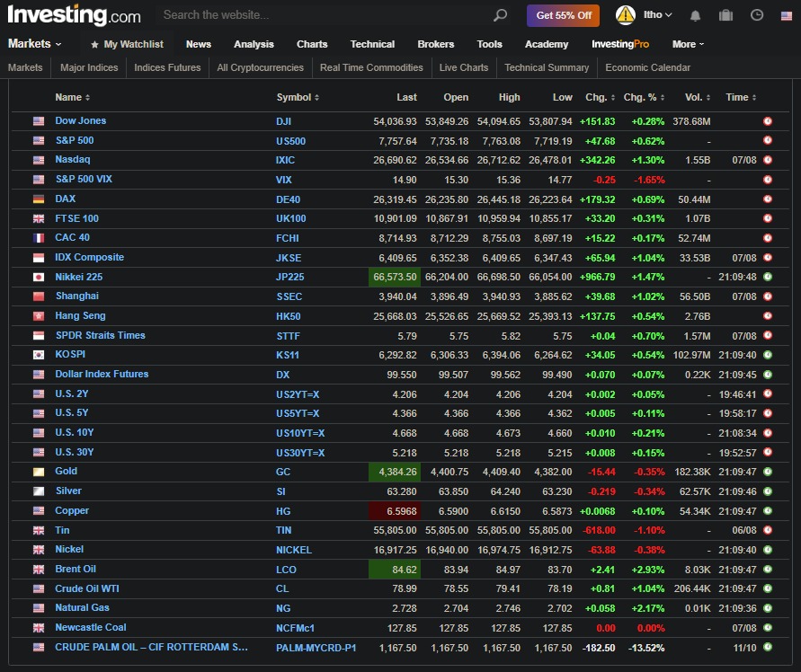Click the red clock icon in Dow Jones row

767,121
